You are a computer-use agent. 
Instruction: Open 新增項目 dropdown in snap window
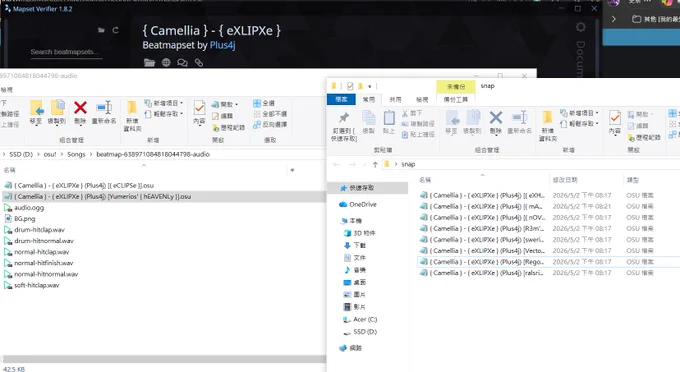(580, 113)
